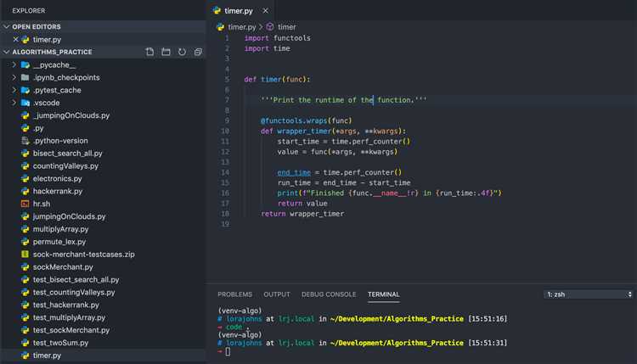Select the TERMINAL panel tab
637x364 pixels.
pyautogui.click(x=384, y=294)
